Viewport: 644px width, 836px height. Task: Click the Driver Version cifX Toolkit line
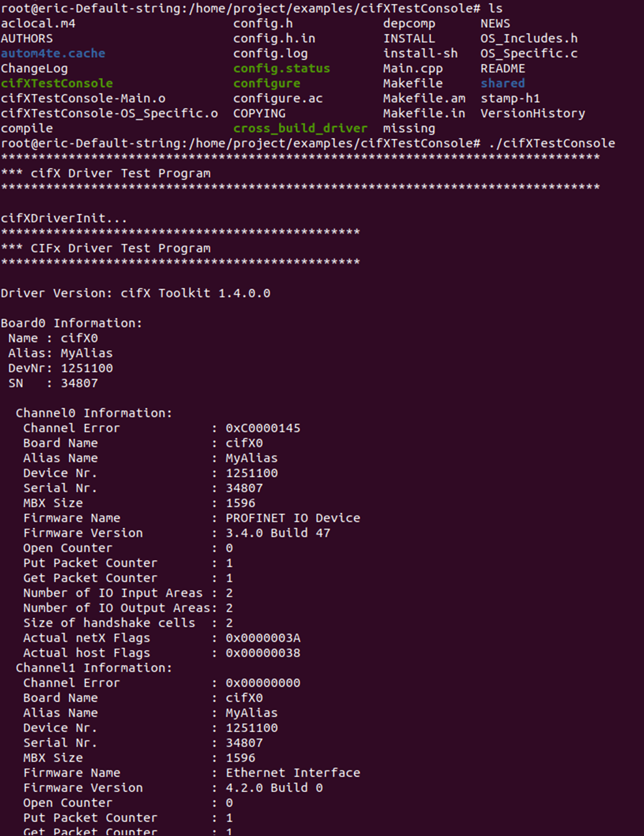136,293
